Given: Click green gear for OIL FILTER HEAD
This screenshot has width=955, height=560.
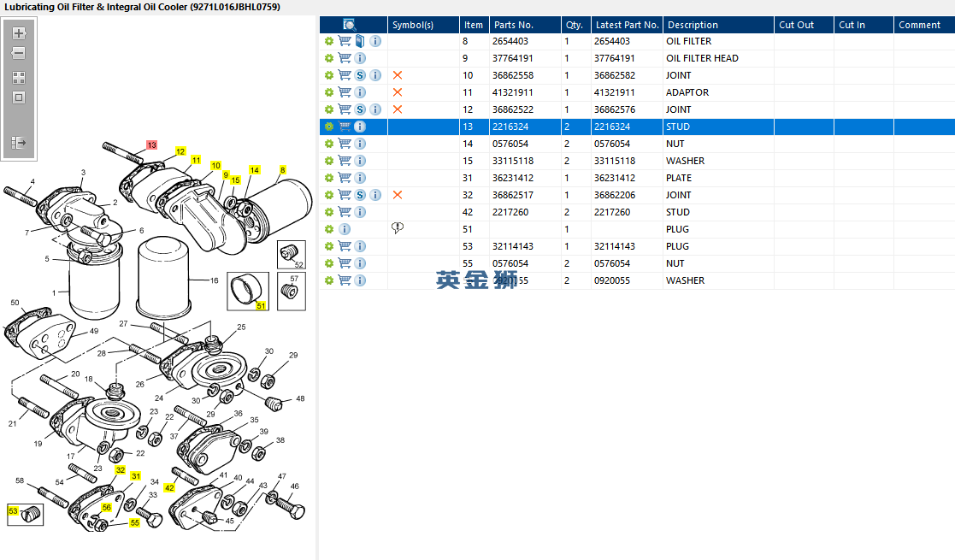Looking at the screenshot, I should 329,58.
